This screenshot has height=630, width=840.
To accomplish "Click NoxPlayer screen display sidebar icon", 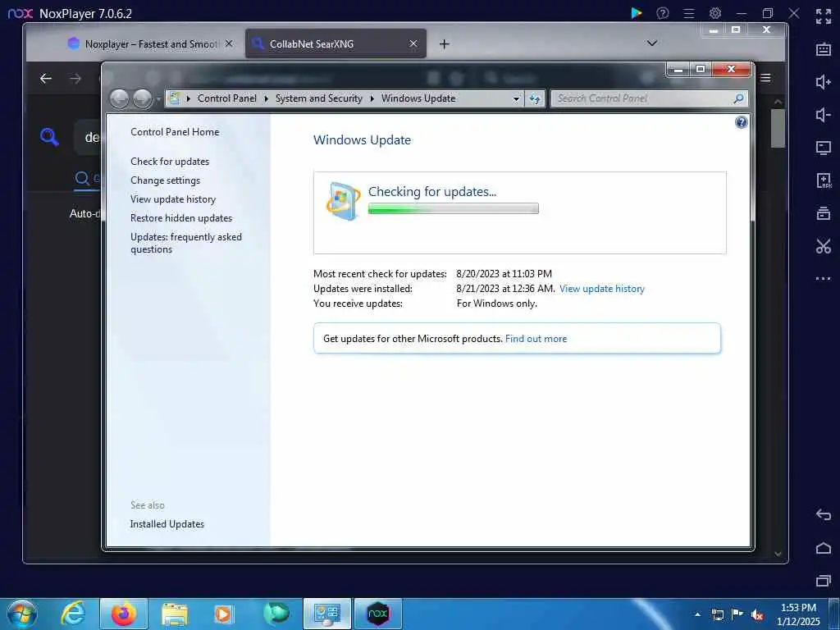I will point(824,148).
